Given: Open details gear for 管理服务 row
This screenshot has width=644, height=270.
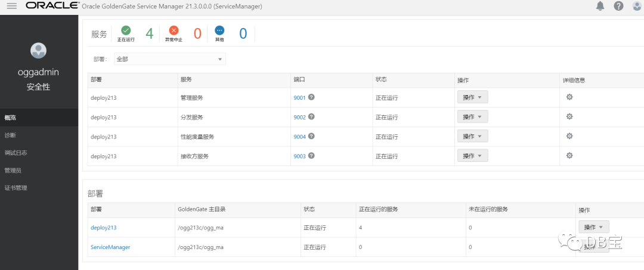Looking at the screenshot, I should point(569,97).
